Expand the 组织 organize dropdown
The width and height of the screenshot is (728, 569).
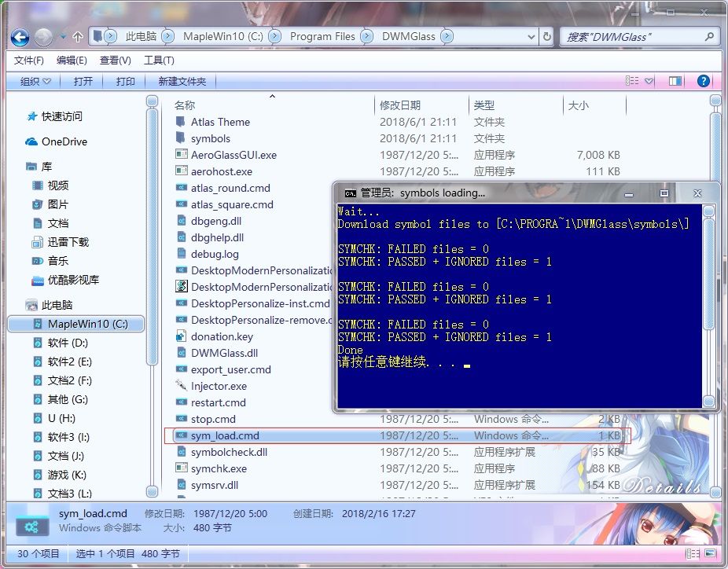point(35,81)
